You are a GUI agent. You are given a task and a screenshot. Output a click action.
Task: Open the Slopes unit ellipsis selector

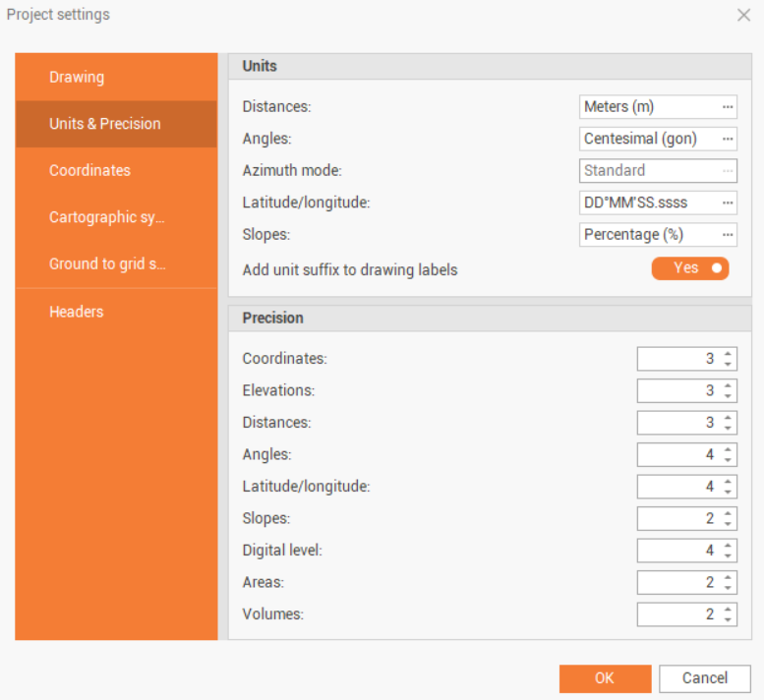pos(728,235)
